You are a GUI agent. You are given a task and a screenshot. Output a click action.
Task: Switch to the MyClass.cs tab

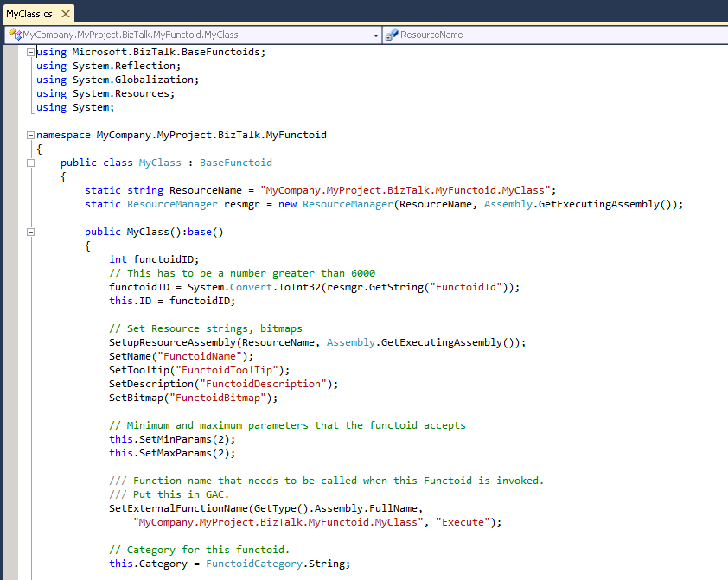coord(29,14)
